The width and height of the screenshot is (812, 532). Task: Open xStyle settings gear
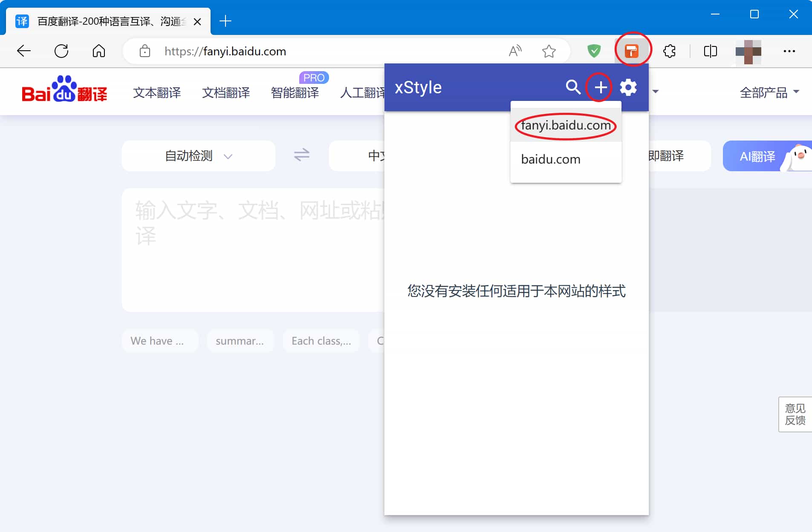pyautogui.click(x=628, y=87)
